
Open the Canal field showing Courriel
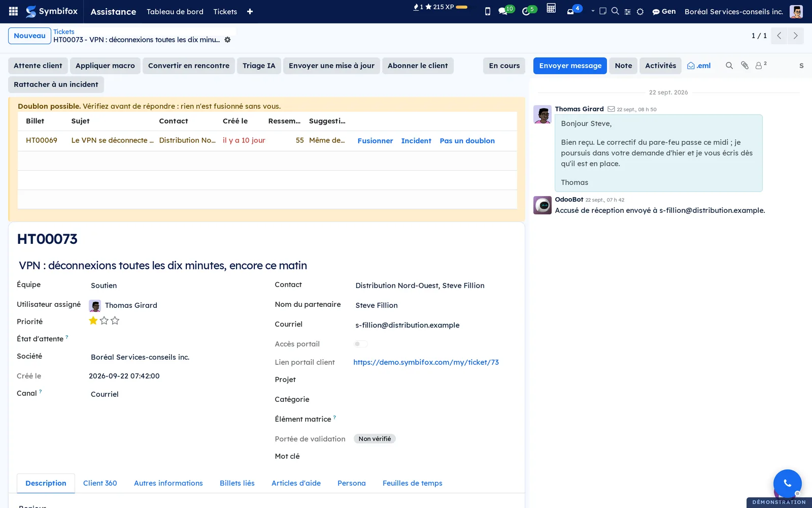coord(174,394)
